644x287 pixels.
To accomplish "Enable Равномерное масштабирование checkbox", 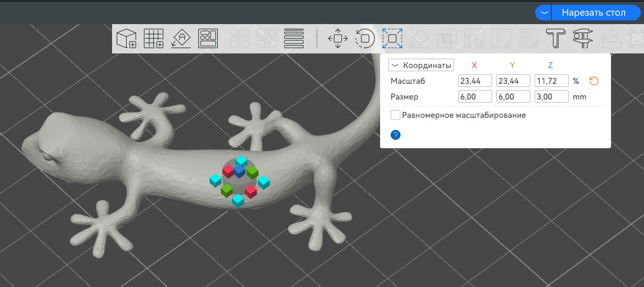I will coord(396,115).
